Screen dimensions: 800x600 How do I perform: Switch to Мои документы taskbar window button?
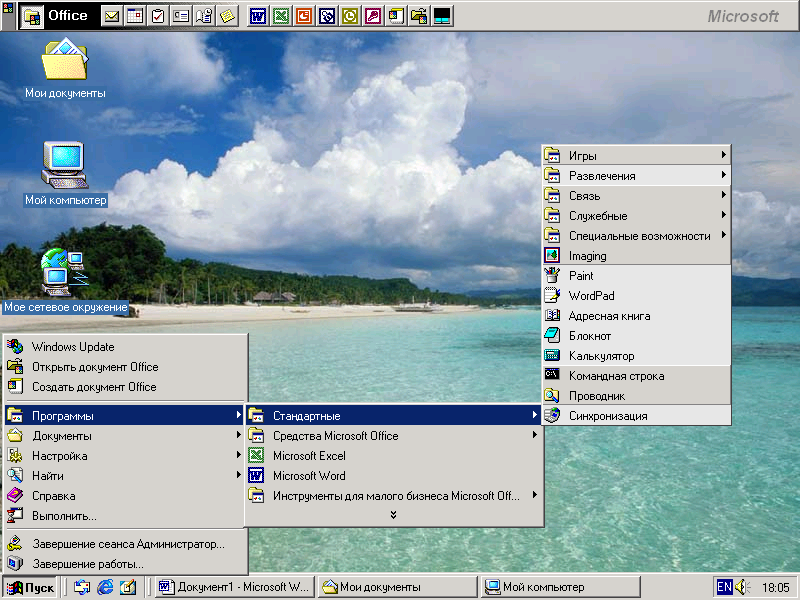pos(397,587)
